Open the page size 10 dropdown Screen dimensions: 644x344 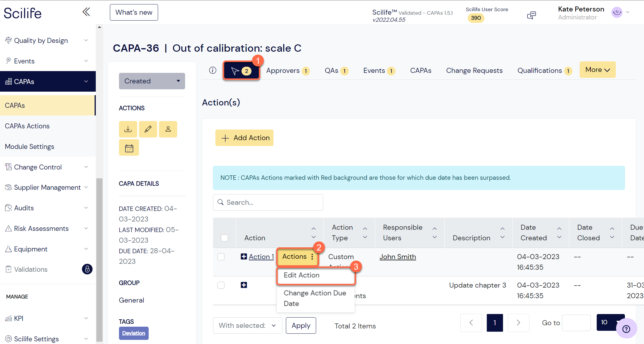coord(611,322)
